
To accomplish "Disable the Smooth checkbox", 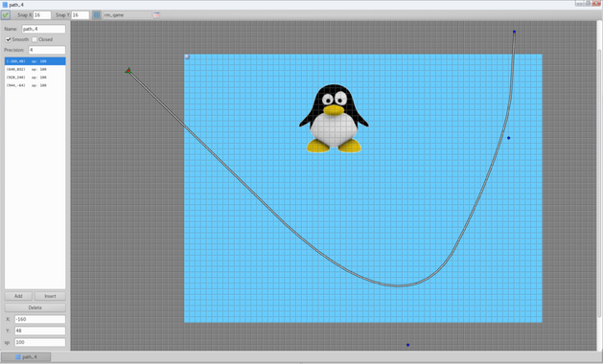I will (8, 39).
